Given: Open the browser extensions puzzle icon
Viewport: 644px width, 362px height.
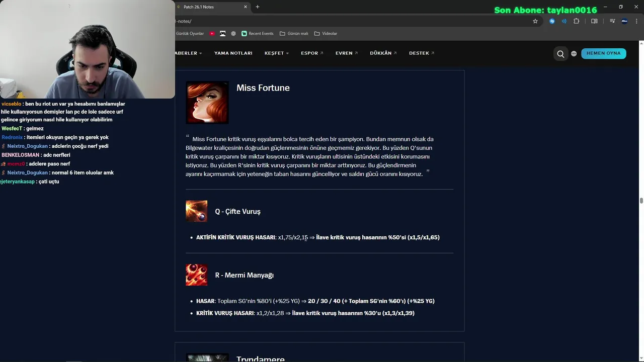Looking at the screenshot, I should coord(577,21).
